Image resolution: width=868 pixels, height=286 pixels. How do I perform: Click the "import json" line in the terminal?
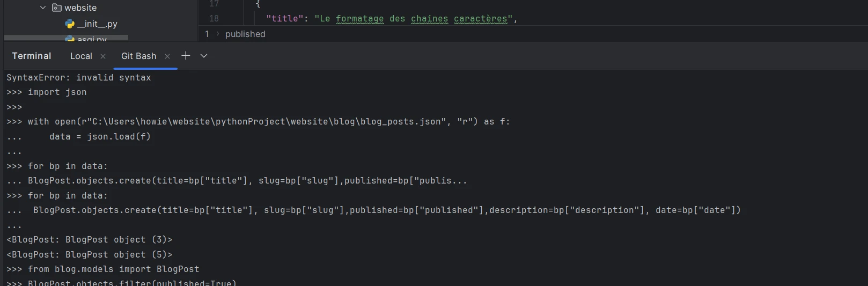click(57, 92)
